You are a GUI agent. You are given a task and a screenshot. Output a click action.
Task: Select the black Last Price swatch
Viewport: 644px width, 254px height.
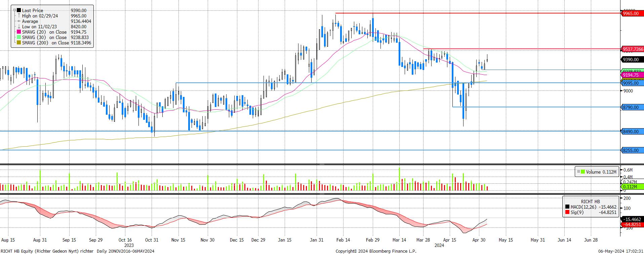click(x=19, y=10)
